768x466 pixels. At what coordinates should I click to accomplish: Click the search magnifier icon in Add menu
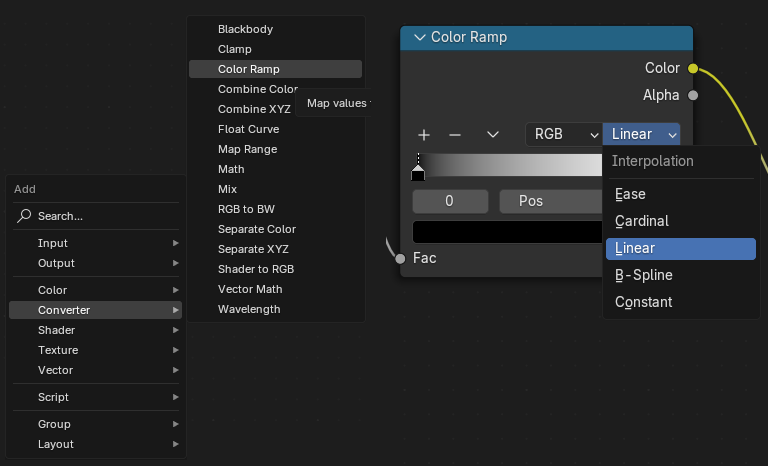click(x=24, y=216)
